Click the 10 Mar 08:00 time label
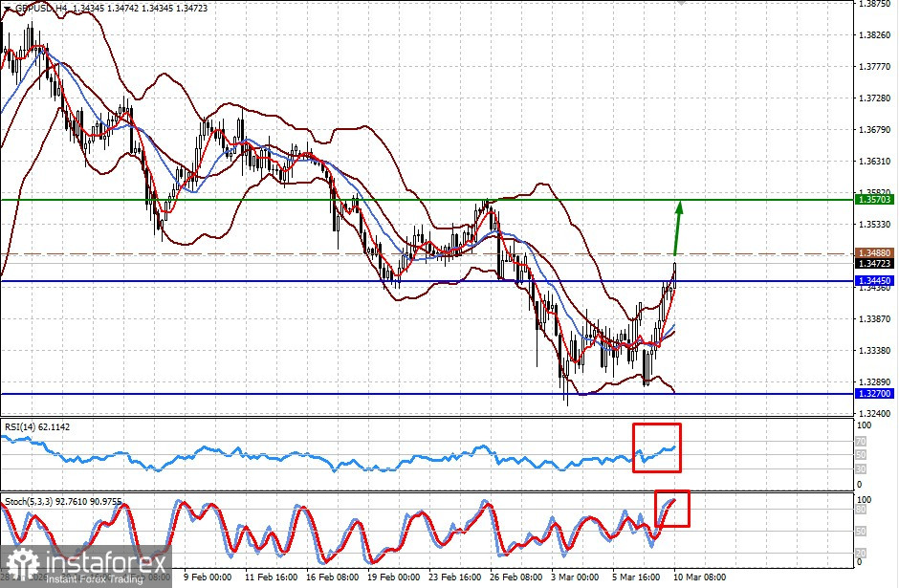Image resolution: width=899 pixels, height=588 pixels. click(699, 577)
